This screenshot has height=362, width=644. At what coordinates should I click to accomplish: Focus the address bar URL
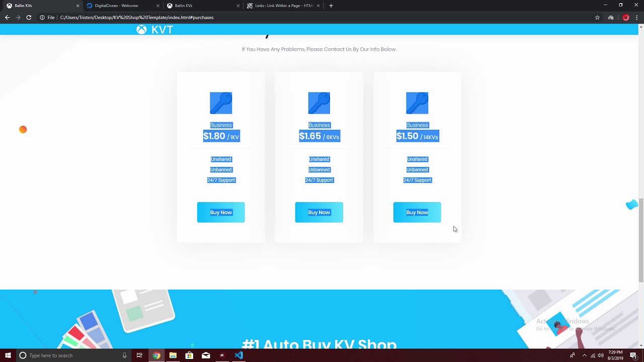(137, 17)
